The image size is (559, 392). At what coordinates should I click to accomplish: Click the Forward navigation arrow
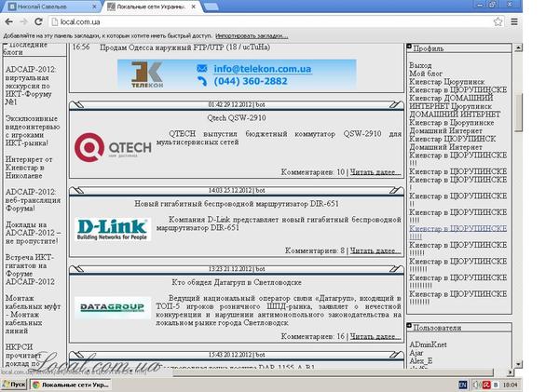(24, 20)
